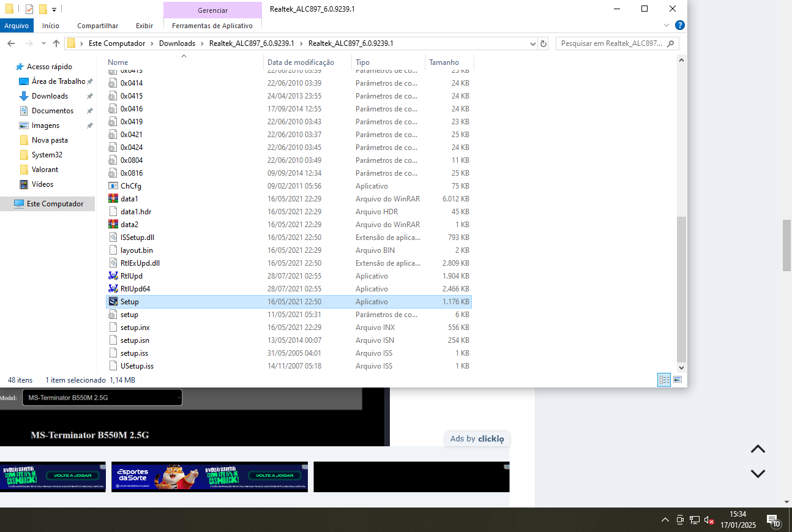Click the setup.inx file icon
Viewport: 792px width, 532px height.
click(113, 328)
